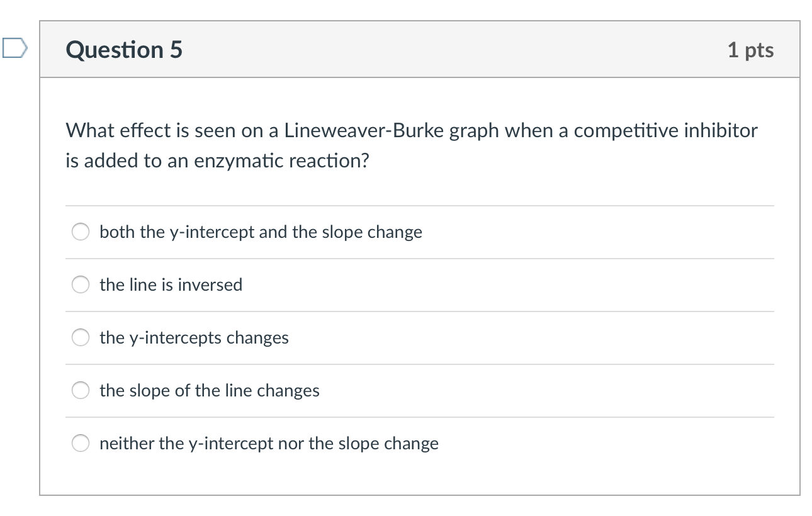Click the answer label "the y-intercepts changes"
The image size is (812, 516).
194,338
